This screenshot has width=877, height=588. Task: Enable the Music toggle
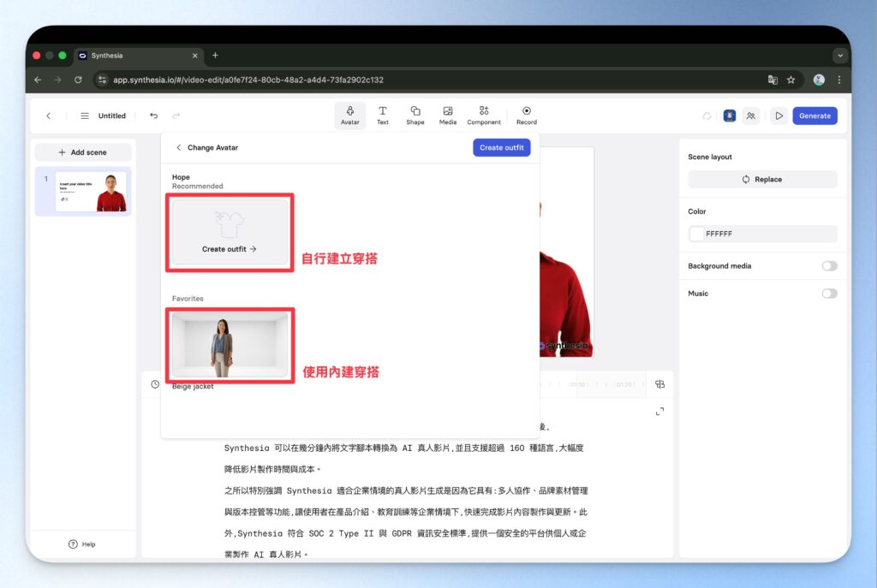coord(829,293)
